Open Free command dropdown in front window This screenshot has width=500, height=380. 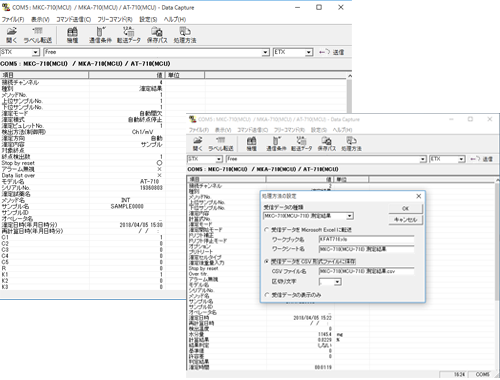(x=423, y=159)
